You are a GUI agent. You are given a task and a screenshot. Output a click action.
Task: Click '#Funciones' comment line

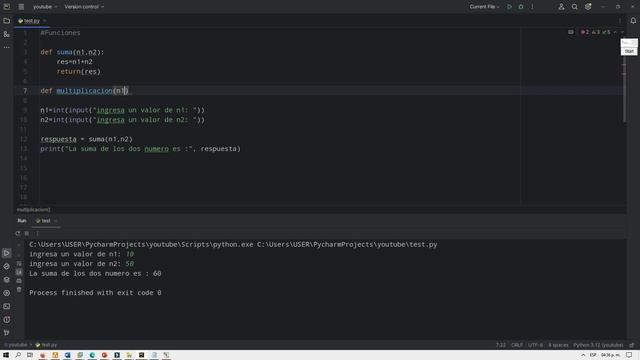60,33
